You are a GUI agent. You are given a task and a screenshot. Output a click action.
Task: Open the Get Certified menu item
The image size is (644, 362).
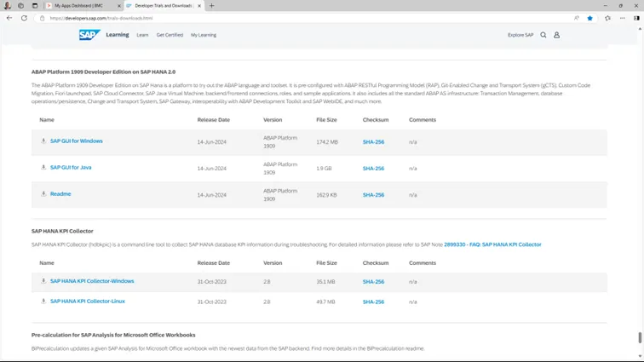170,35
